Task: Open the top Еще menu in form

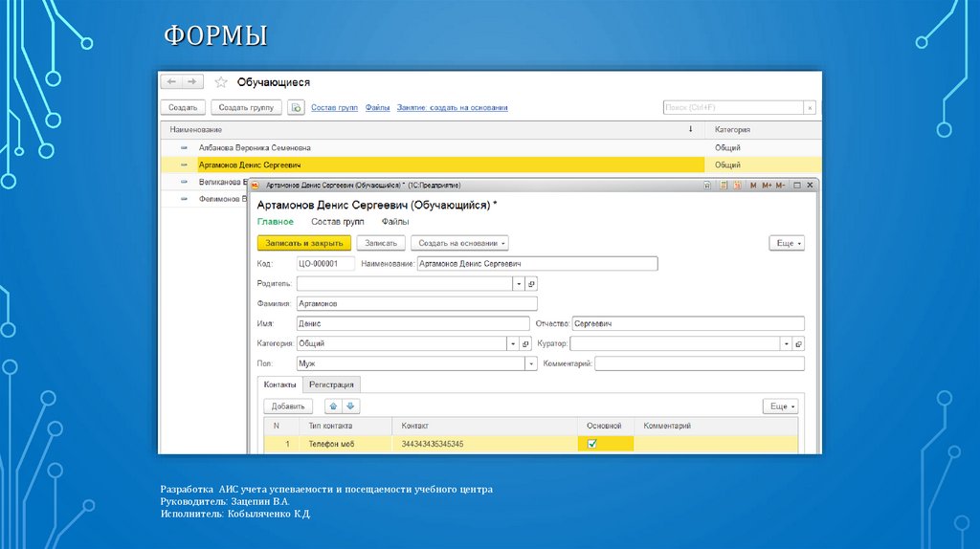Action: [787, 244]
